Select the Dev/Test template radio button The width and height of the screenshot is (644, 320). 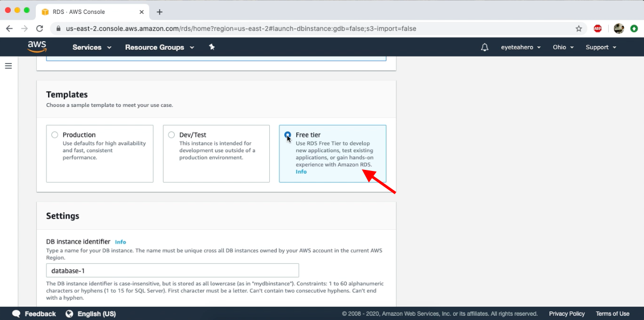tap(171, 135)
